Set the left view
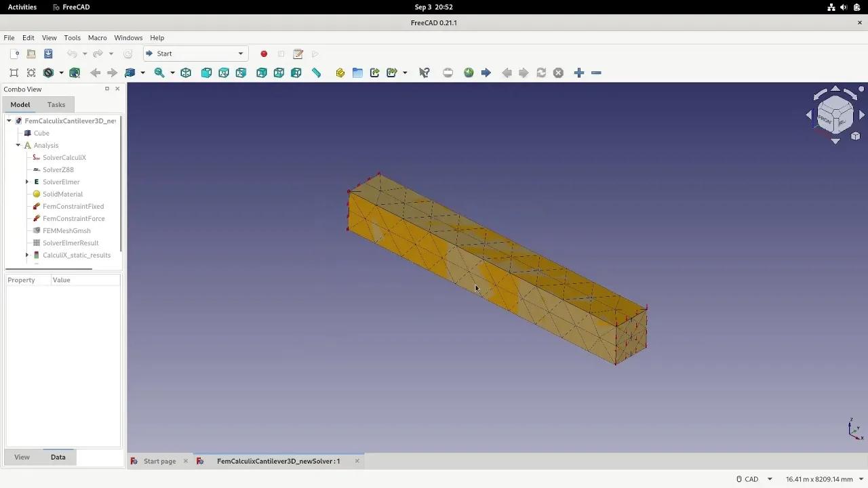 tap(296, 73)
